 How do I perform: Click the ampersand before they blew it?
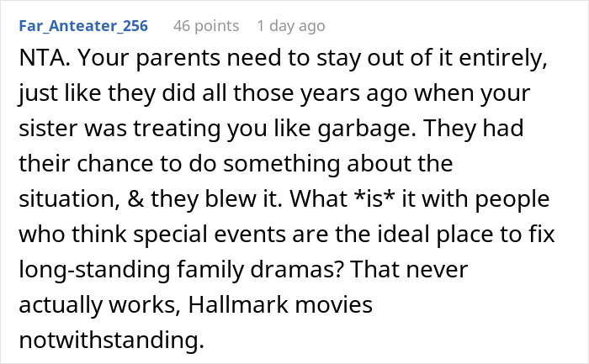[x=135, y=199]
